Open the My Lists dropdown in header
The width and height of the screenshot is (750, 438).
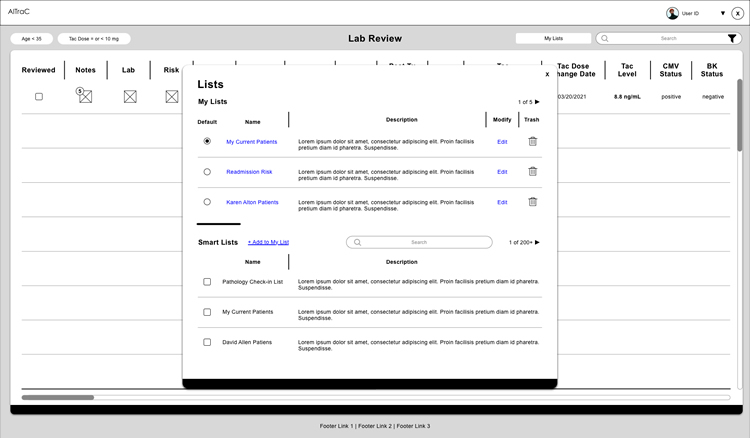[553, 38]
